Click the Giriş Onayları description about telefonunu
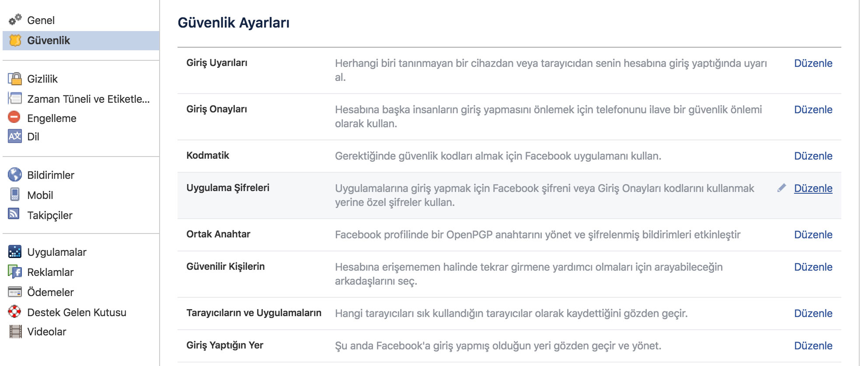The width and height of the screenshot is (868, 366). pyautogui.click(x=548, y=116)
